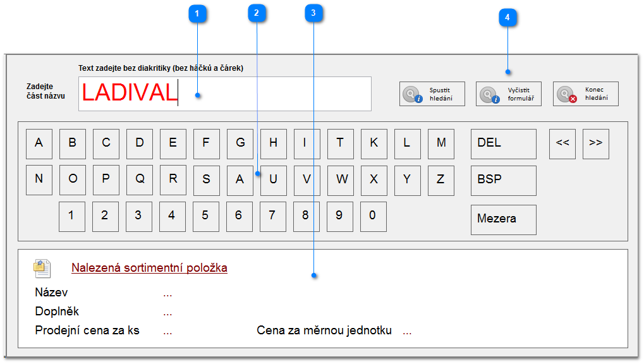Tap the letter X key
This screenshot has height=364, width=644.
[x=374, y=180]
